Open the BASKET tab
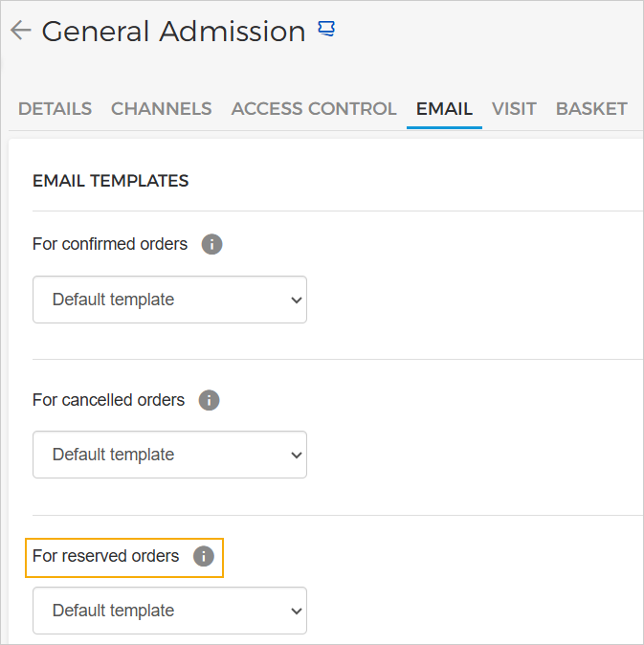The image size is (644, 645). click(x=591, y=108)
